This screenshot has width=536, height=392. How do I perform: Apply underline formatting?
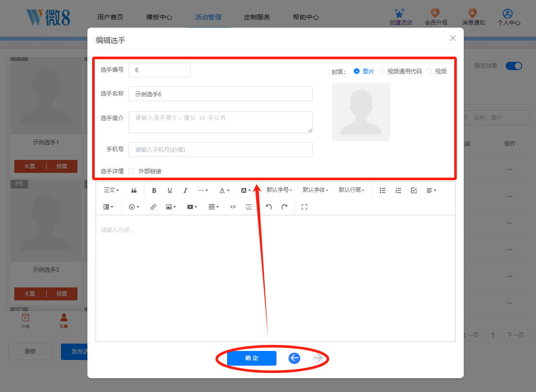coord(170,190)
